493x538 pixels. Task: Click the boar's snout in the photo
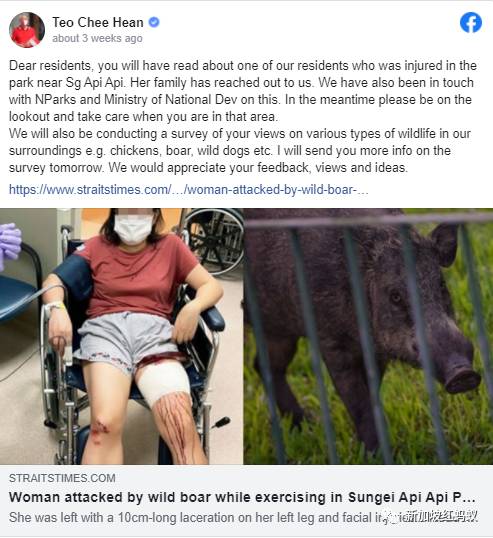tap(462, 380)
